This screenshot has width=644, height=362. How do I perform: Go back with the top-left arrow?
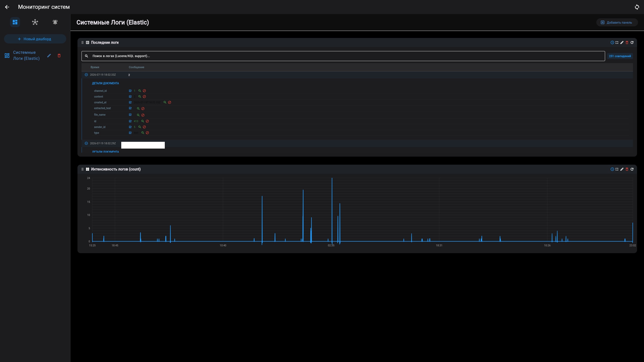(x=7, y=7)
